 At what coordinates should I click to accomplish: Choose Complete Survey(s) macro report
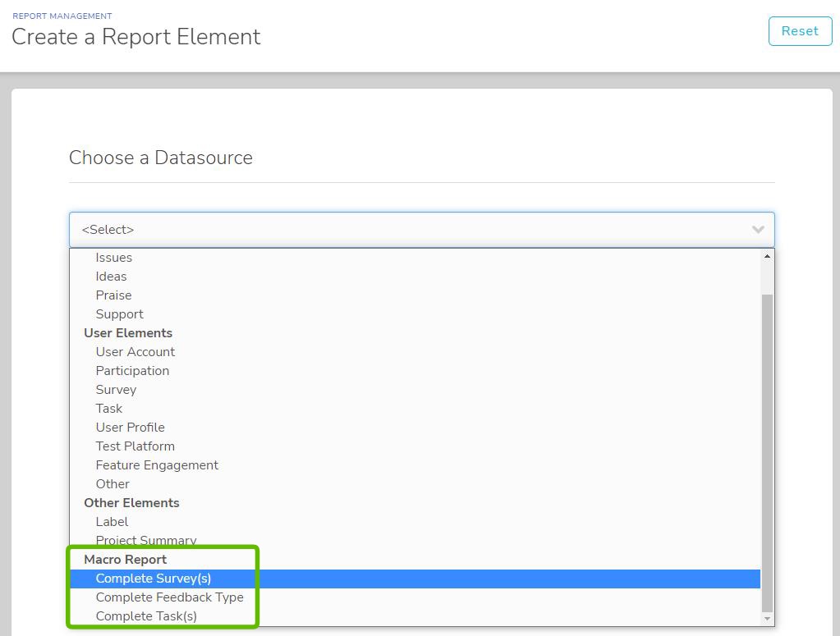tap(153, 579)
